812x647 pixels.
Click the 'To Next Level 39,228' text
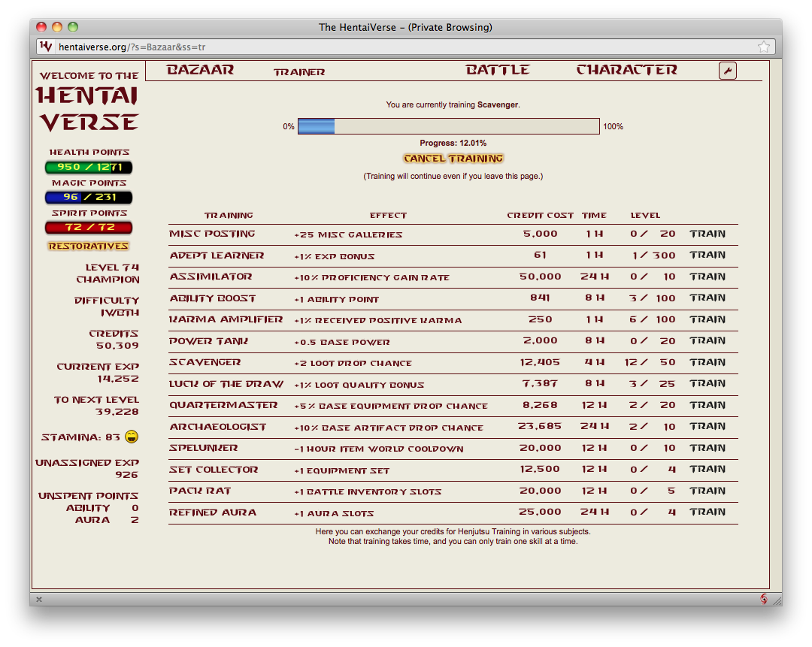(96, 406)
